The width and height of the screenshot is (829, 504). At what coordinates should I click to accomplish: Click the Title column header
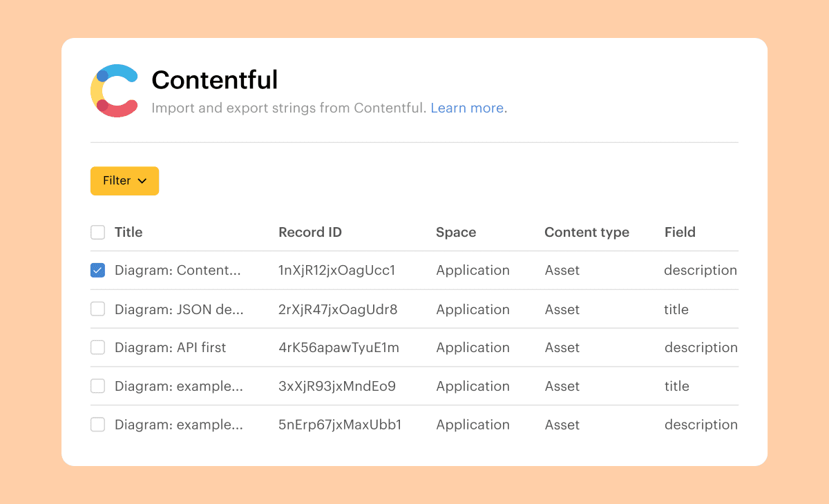click(128, 233)
